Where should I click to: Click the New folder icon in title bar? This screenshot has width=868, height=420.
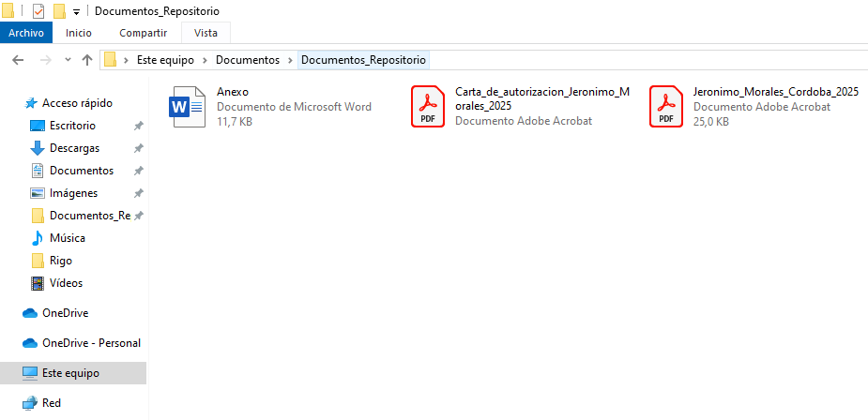pos(59,11)
